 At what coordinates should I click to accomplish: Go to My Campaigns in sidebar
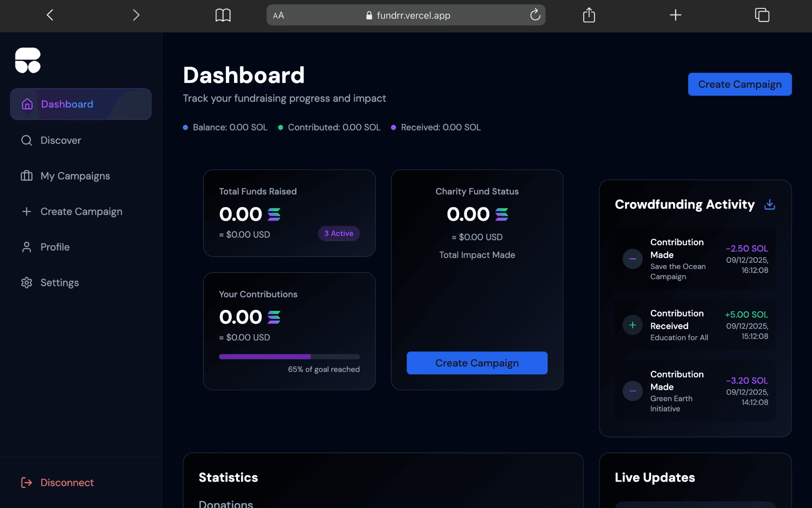(75, 176)
